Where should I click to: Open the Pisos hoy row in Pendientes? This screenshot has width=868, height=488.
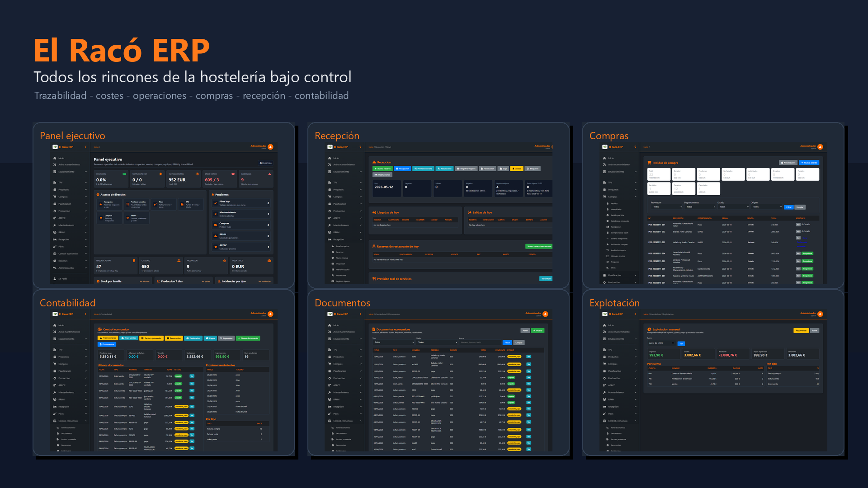pyautogui.click(x=242, y=203)
